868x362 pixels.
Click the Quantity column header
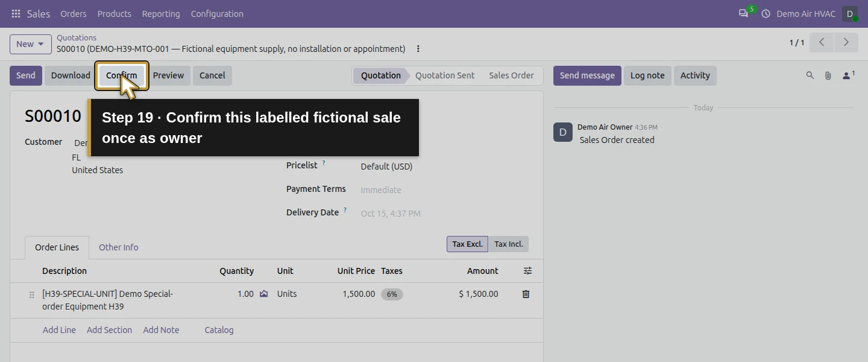pyautogui.click(x=236, y=271)
